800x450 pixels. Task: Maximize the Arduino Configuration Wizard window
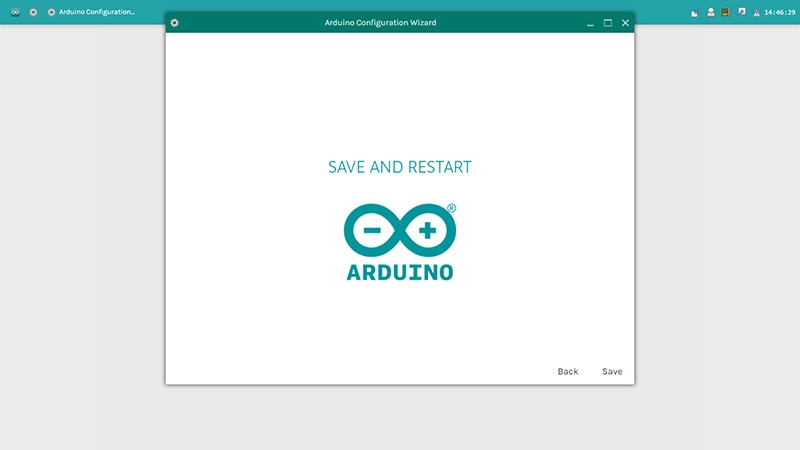pos(608,23)
